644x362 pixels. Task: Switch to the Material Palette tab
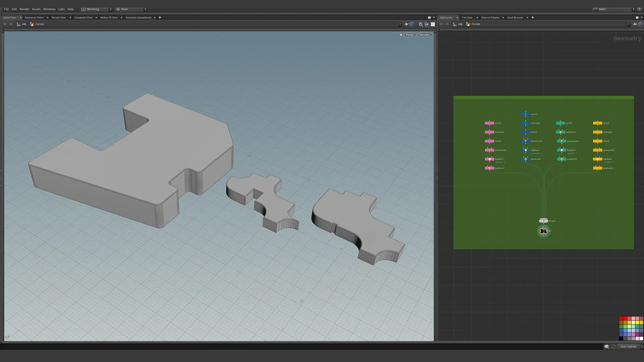point(490,17)
